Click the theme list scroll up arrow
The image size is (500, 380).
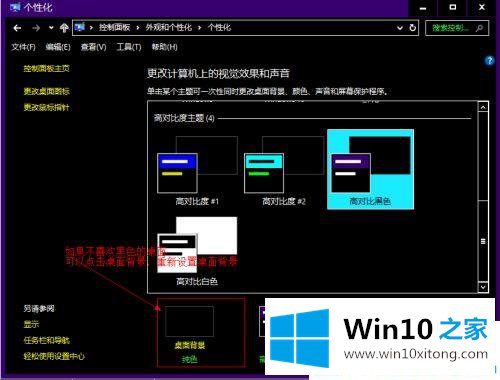pyautogui.click(x=483, y=107)
